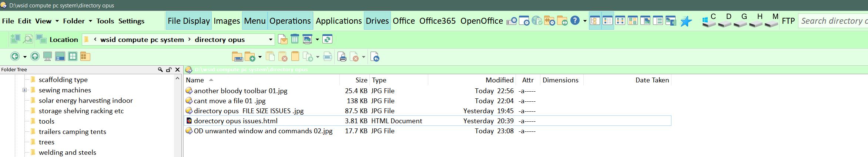The image size is (868, 157).
Task: Open the location path dropdown arrow
Action: [x=271, y=39]
